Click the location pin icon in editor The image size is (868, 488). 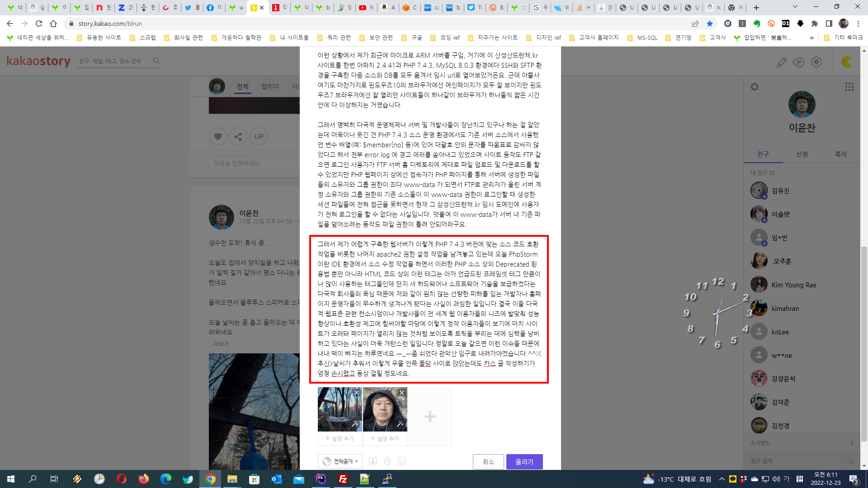[387, 461]
